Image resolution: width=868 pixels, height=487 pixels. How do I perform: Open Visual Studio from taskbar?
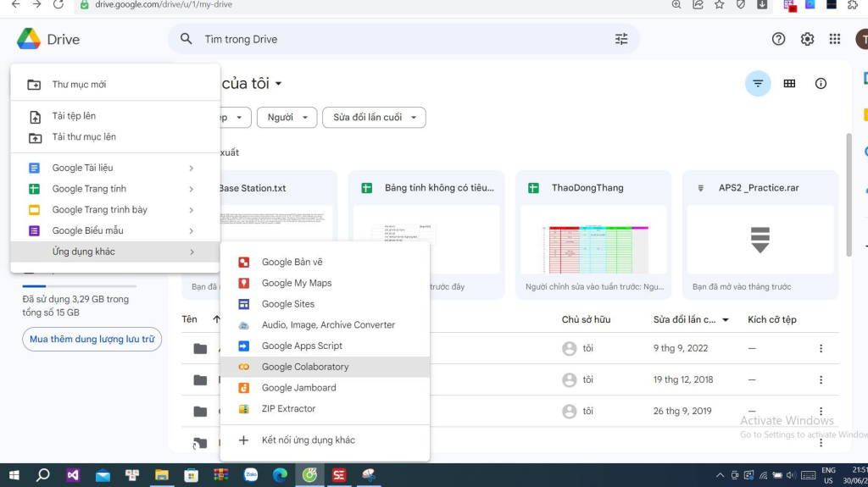(73, 475)
